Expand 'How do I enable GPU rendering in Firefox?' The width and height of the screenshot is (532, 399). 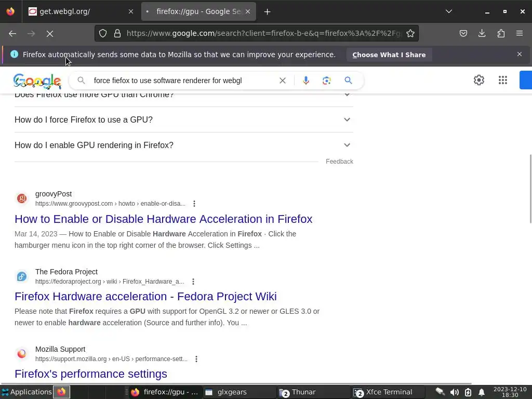click(x=183, y=145)
